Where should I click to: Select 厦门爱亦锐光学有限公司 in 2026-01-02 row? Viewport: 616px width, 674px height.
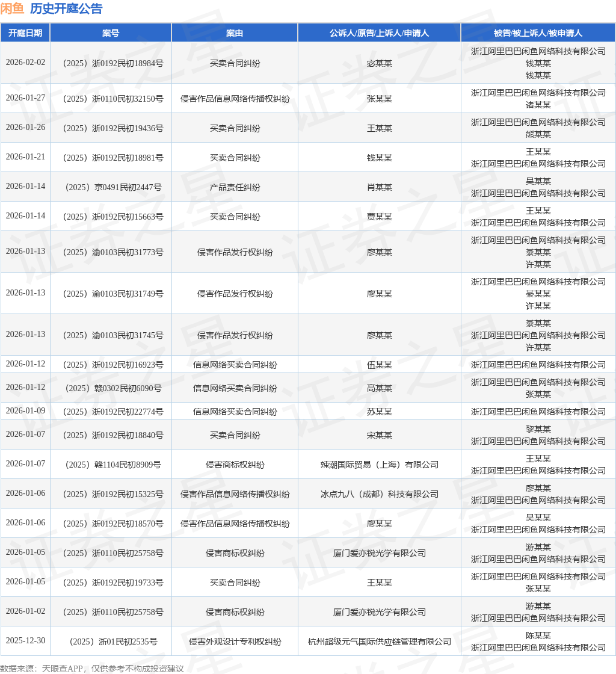click(x=380, y=612)
